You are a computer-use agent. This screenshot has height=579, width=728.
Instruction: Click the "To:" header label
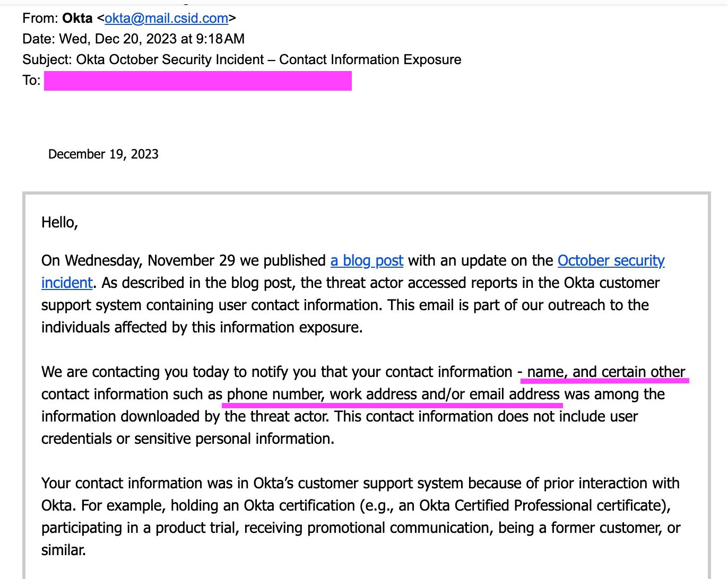(31, 81)
